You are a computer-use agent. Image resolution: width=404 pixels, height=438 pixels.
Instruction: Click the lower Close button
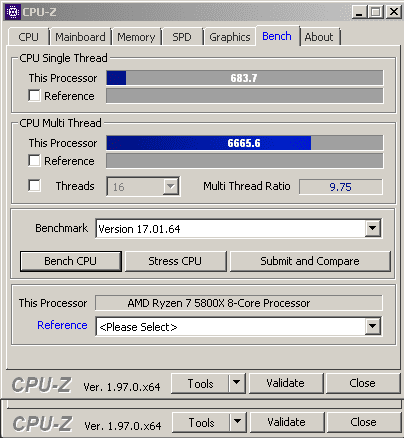[x=364, y=422]
